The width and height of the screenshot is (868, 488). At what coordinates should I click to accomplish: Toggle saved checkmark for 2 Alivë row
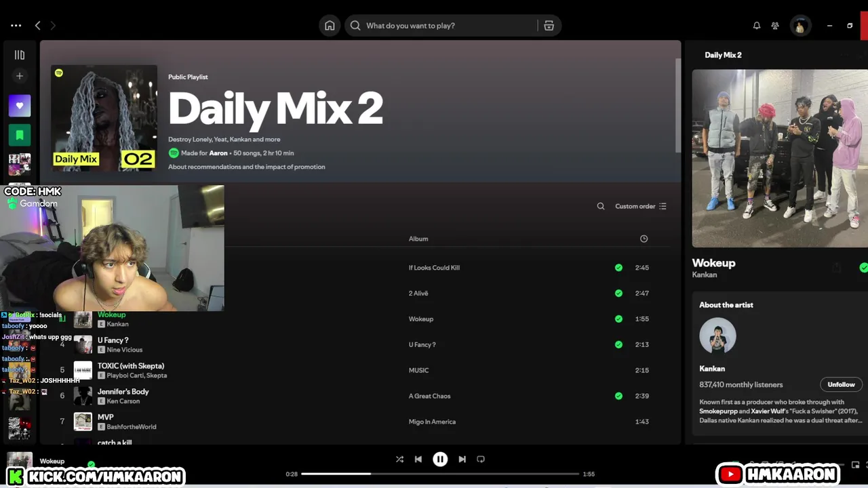click(618, 293)
